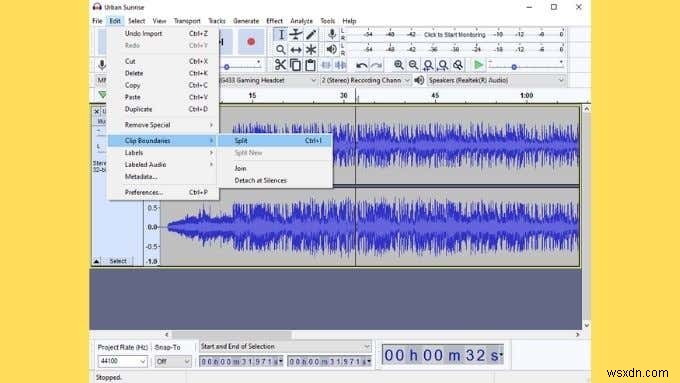Select the Time Shift tool
Image resolution: width=680 pixels, height=383 pixels.
tap(296, 49)
